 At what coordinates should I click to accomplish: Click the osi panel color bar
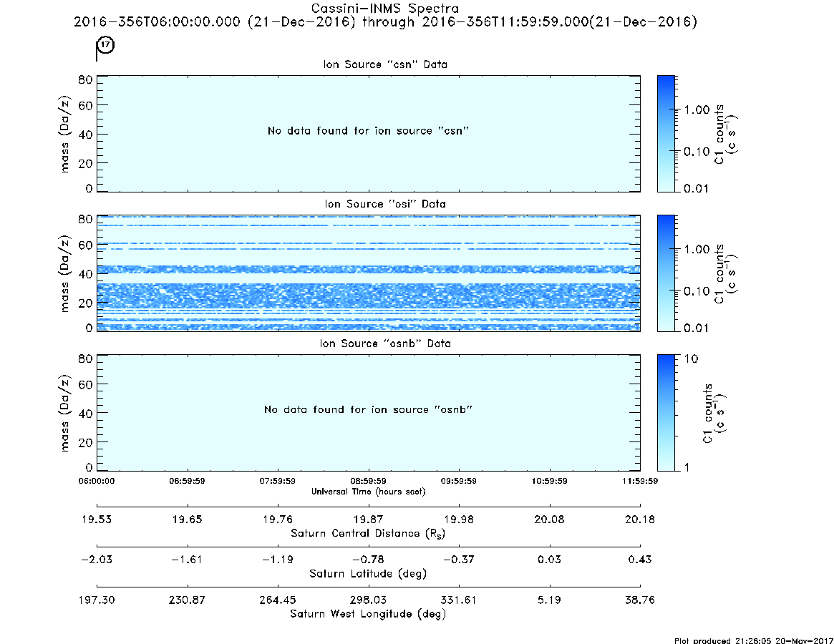[666, 273]
